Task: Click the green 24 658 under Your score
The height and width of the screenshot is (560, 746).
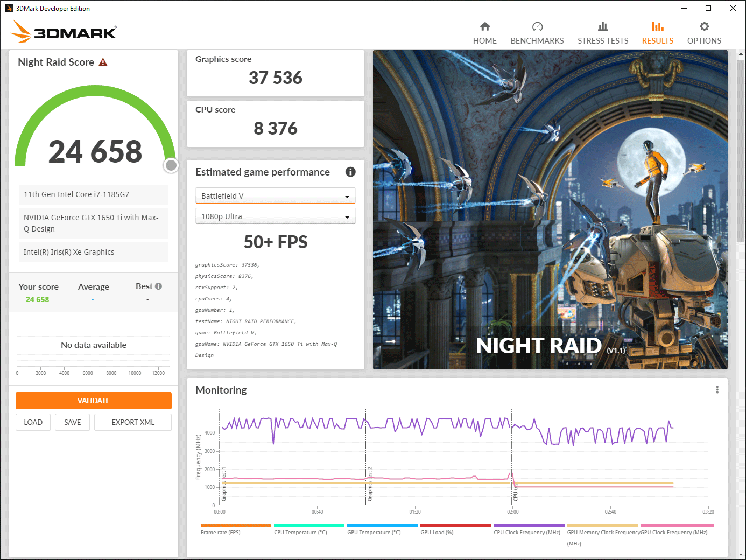Action: point(38,299)
